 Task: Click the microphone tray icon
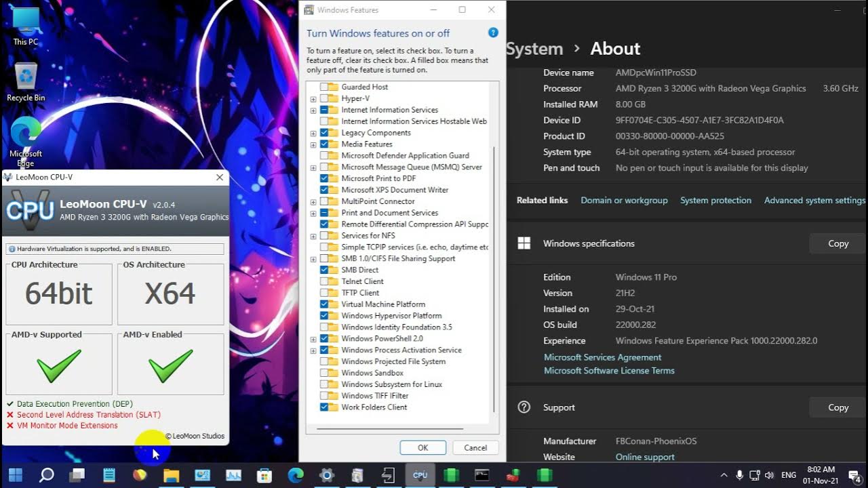coord(739,475)
